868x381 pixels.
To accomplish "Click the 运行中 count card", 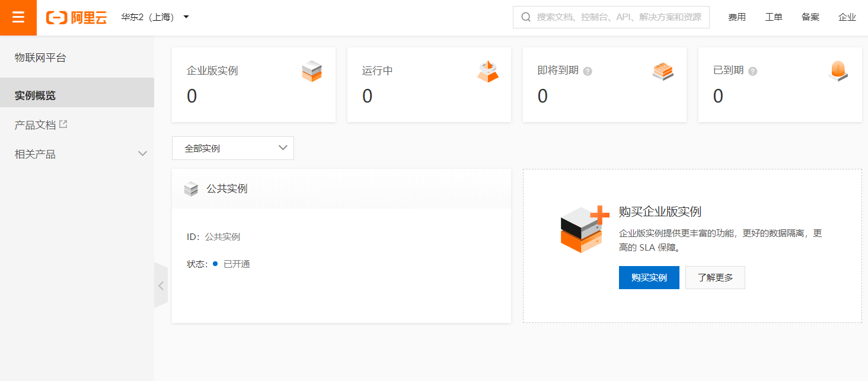I will [429, 85].
